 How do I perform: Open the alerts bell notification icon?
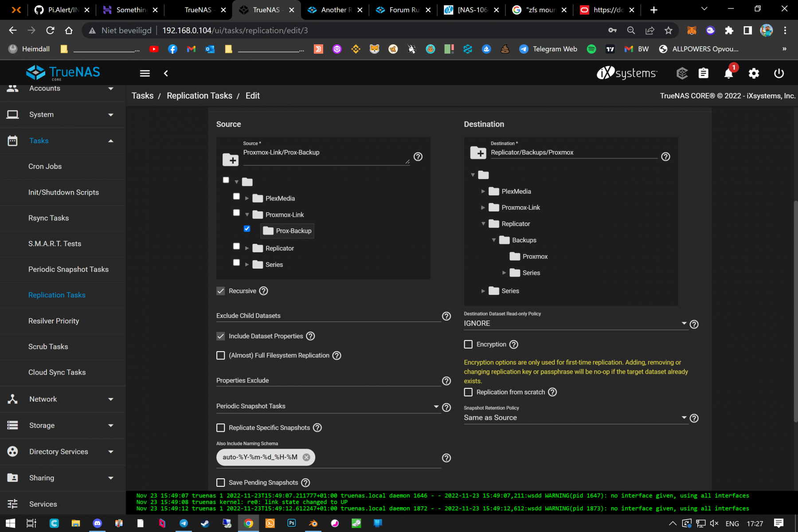pos(728,73)
